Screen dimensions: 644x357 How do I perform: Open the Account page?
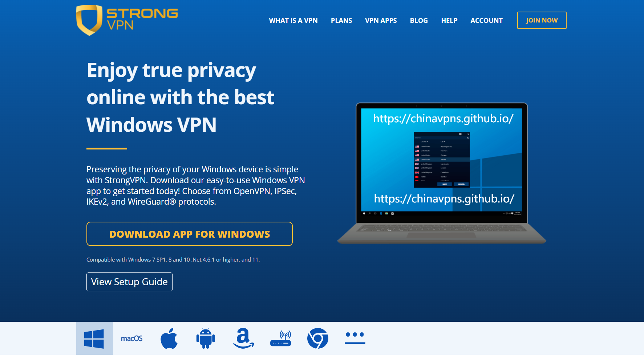point(486,21)
